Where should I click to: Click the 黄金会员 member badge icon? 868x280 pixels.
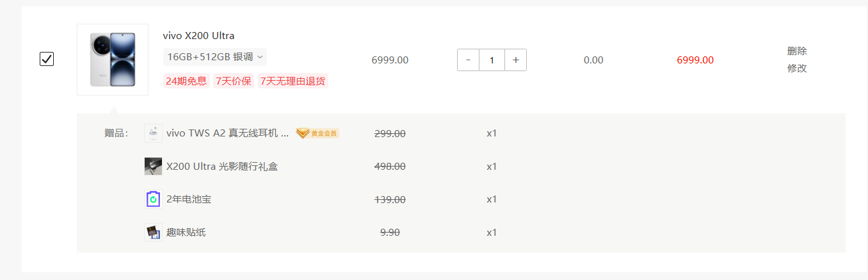317,133
